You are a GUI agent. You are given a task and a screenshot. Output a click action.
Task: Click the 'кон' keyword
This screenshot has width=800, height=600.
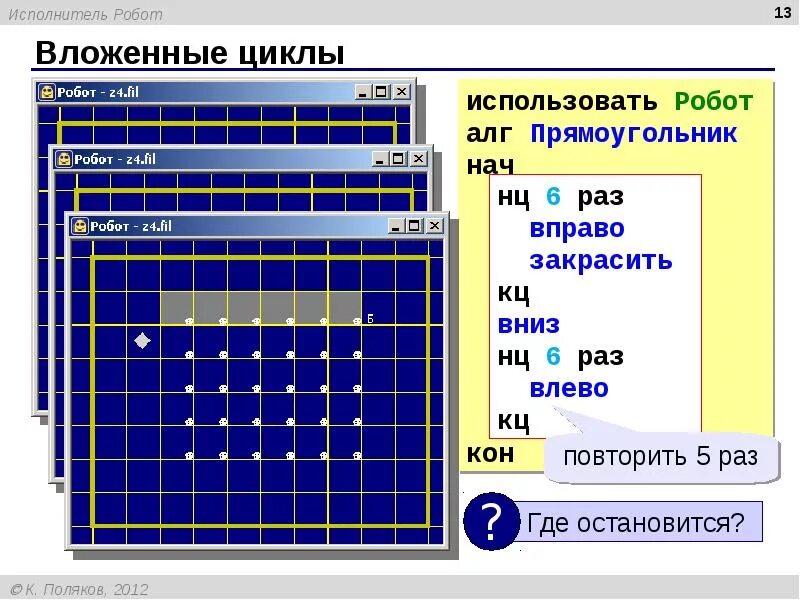(490, 453)
